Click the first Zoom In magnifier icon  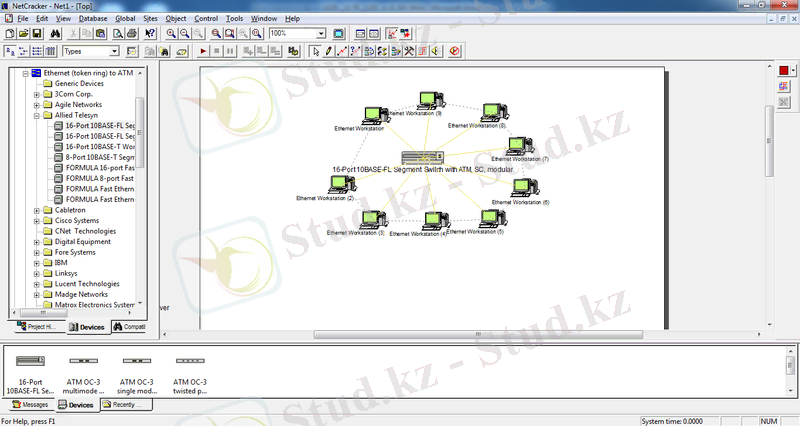[171, 34]
